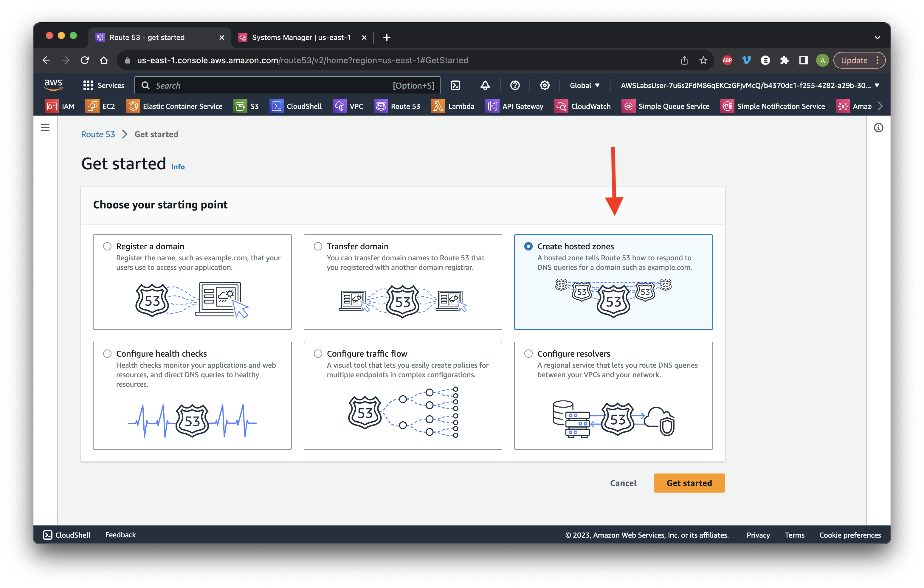Open the settings gear in AWS header
The height and width of the screenshot is (588, 924).
coord(545,85)
